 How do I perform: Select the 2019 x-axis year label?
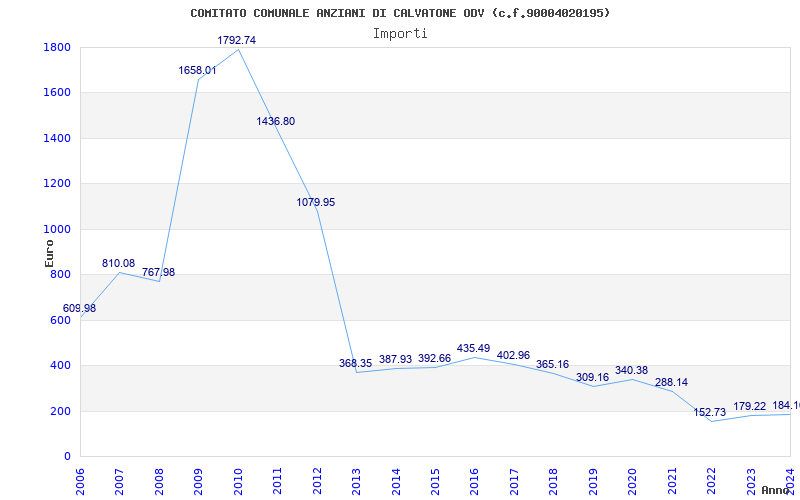tap(593, 481)
